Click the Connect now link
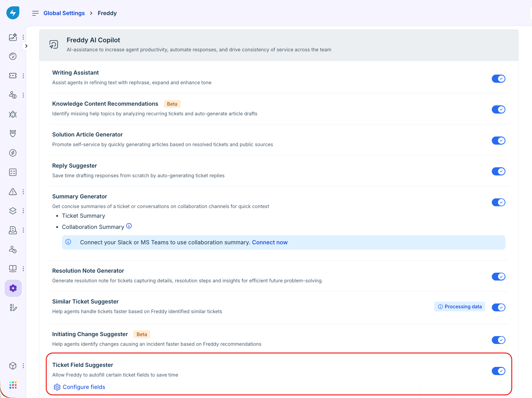The height and width of the screenshot is (398, 532). point(270,242)
